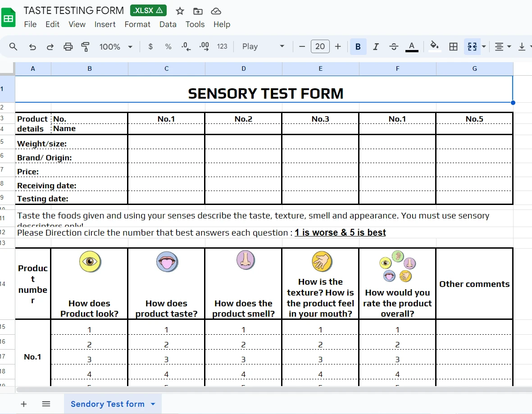Open horizontal align dropdown
Screen dimensions: 532x414
[x=502, y=46]
